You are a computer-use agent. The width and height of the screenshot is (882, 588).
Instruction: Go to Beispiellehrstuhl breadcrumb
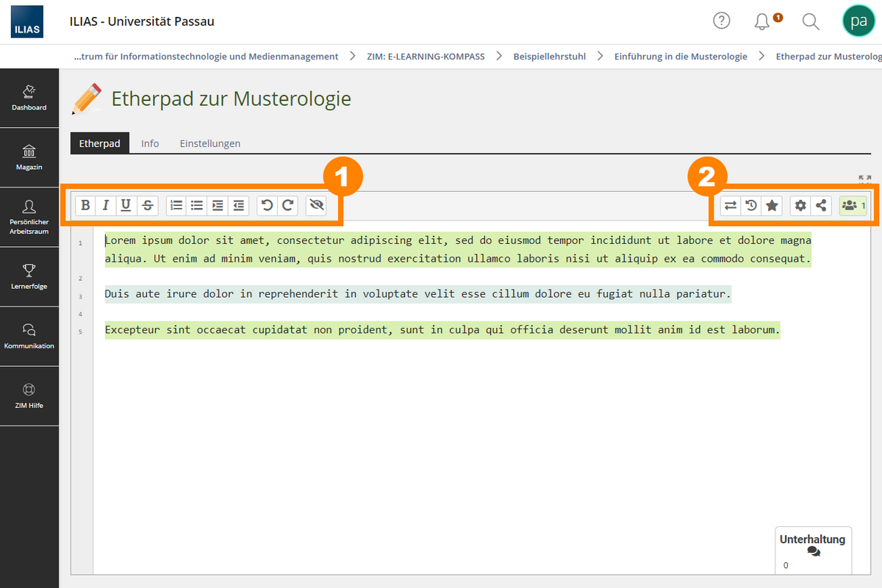tap(550, 56)
